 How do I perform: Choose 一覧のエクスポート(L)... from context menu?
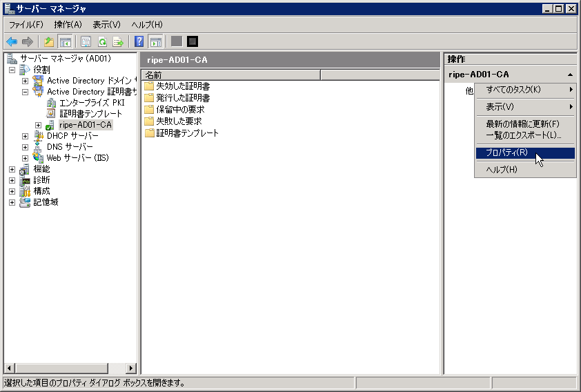click(x=525, y=135)
